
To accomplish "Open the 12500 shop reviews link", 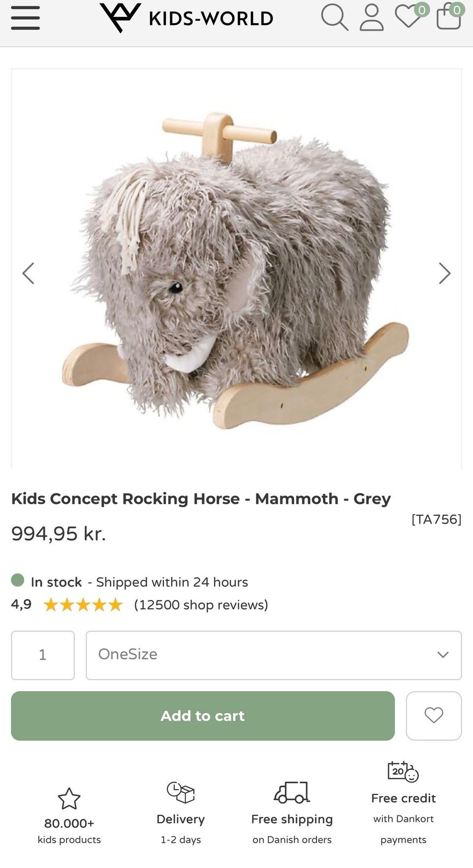I will click(x=201, y=605).
